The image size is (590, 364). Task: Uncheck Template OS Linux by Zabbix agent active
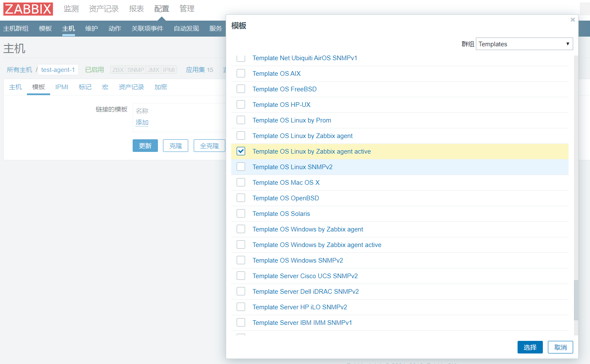pyautogui.click(x=241, y=151)
